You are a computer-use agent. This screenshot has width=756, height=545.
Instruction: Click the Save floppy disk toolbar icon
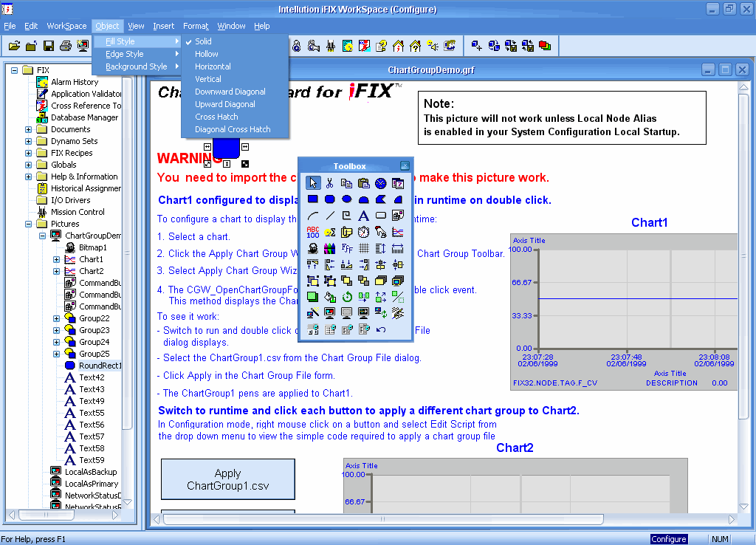coord(48,46)
